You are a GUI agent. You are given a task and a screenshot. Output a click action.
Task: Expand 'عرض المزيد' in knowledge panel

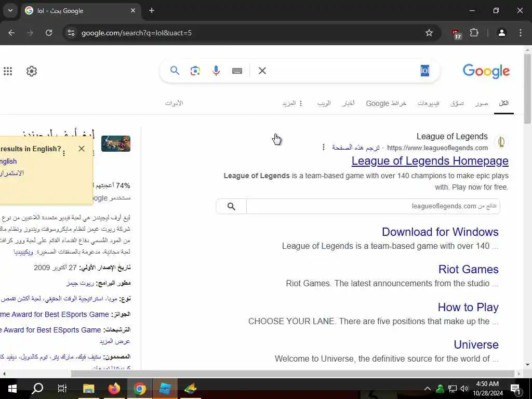pos(115,341)
